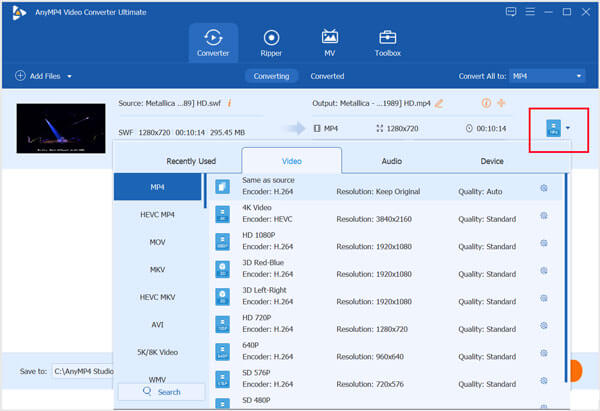
Task: Choose the SD 576P preset
Action: (x=385, y=379)
